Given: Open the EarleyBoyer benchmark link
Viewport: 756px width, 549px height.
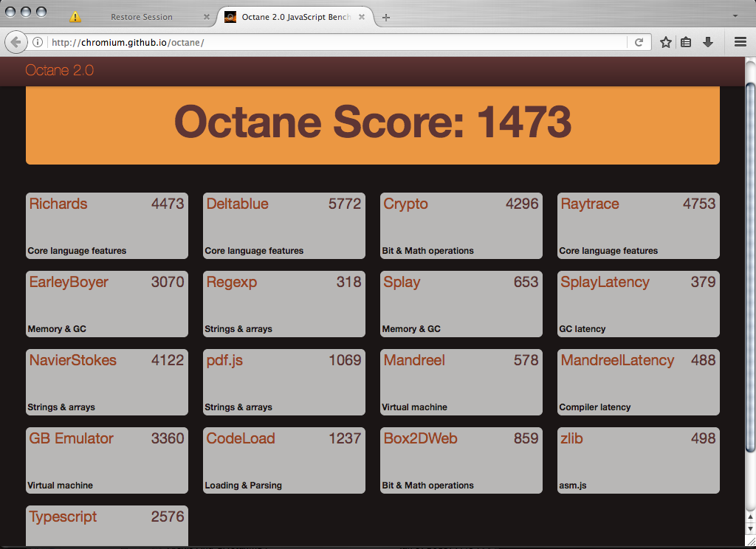Looking at the screenshot, I should [x=69, y=282].
